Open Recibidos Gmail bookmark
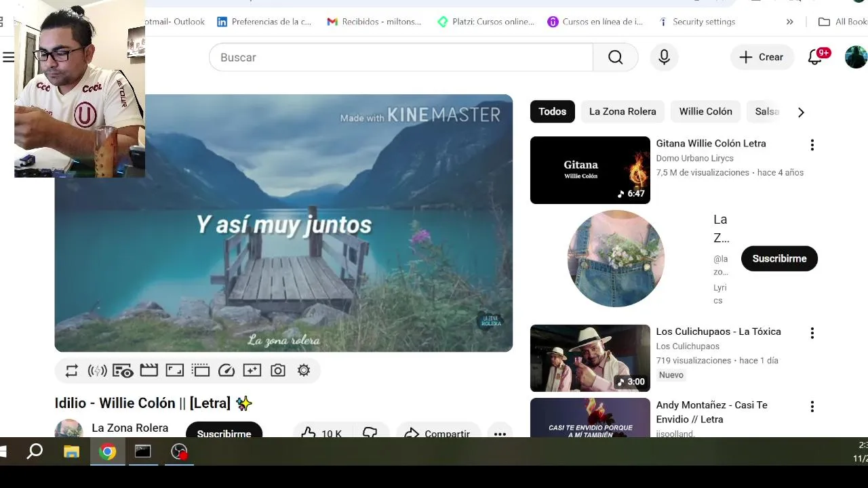 pos(374,22)
